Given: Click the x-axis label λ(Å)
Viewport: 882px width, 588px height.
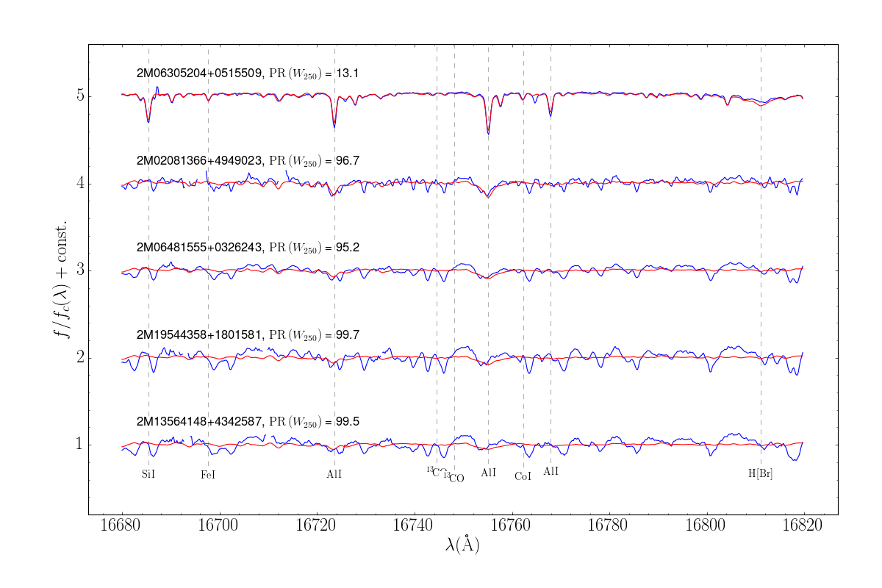Looking at the screenshot, I should pos(462,545).
